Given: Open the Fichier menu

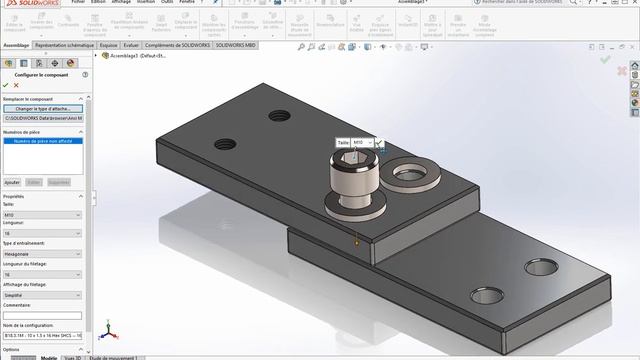Looking at the screenshot, I should (78, 2).
